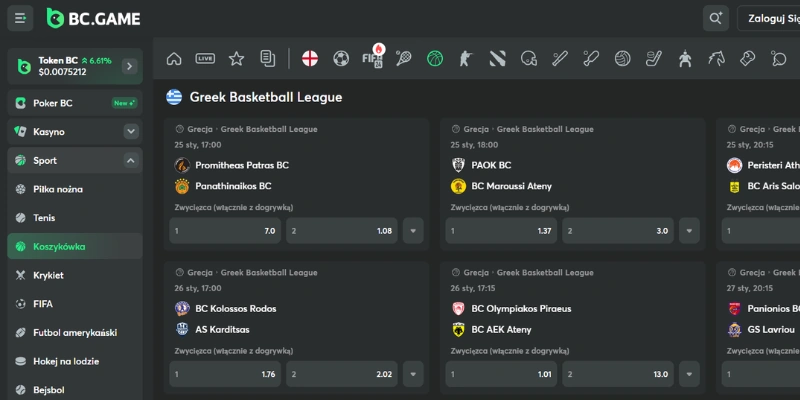Viewport: 800px width, 400px height.
Task: Select the American football helmet icon
Action: point(529,59)
